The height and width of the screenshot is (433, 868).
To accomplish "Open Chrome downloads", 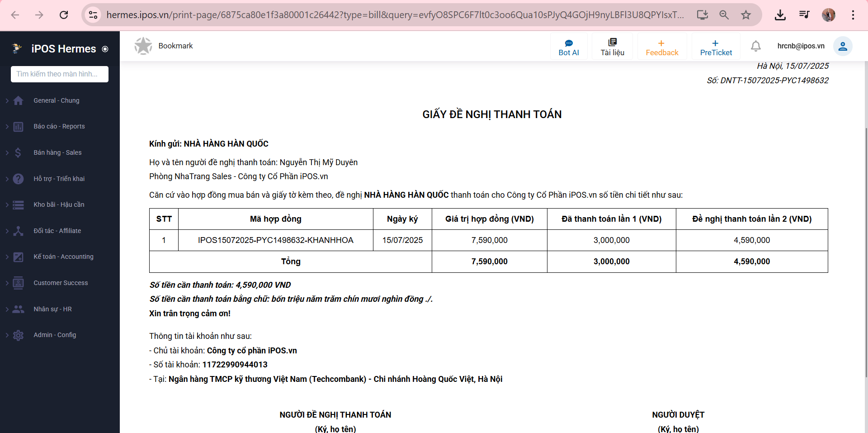I will pyautogui.click(x=780, y=15).
